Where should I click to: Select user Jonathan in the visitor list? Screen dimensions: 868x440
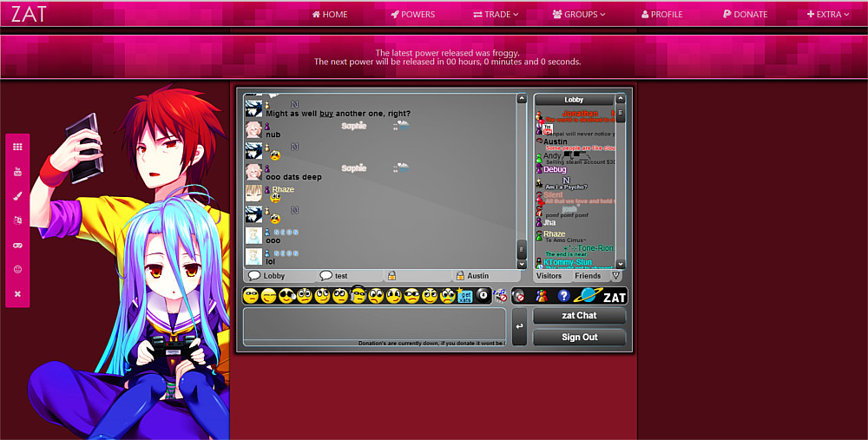[580, 114]
